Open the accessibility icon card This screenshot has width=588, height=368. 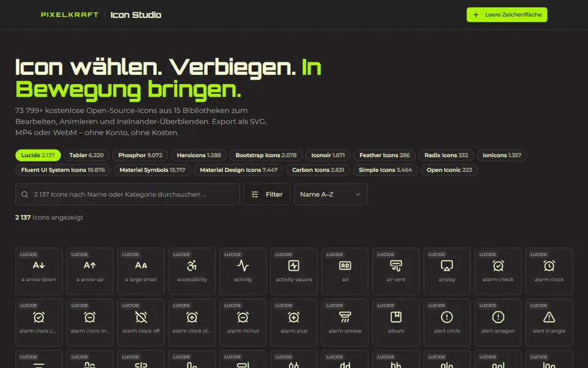tap(192, 271)
